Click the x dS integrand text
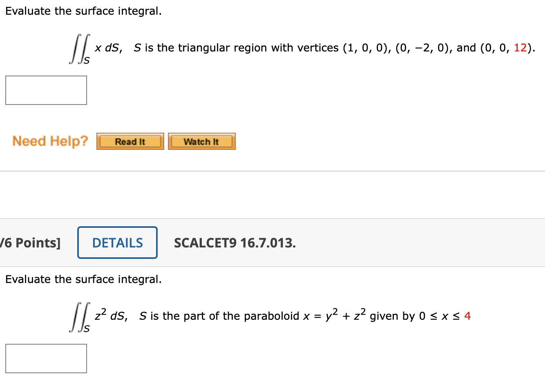545x392 pixels. pos(105,48)
